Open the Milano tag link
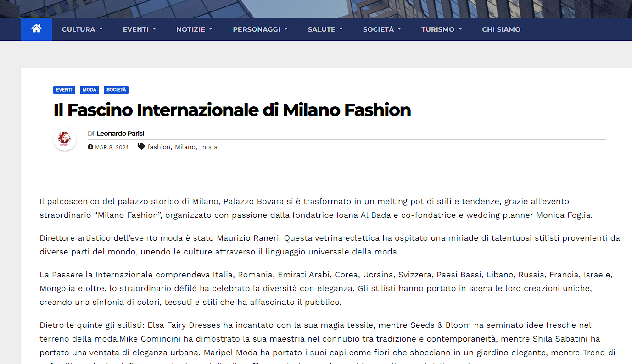Viewport: 632px width, 364px height. click(185, 147)
